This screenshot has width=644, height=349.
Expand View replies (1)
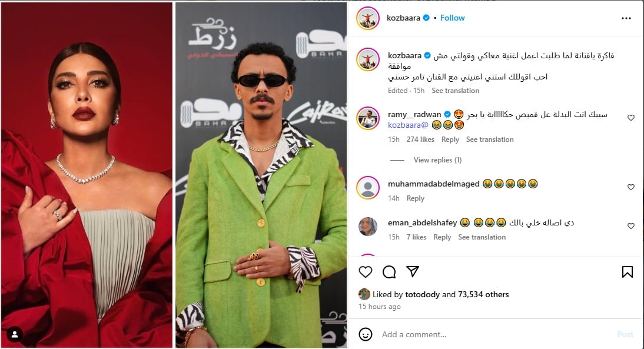437,160
